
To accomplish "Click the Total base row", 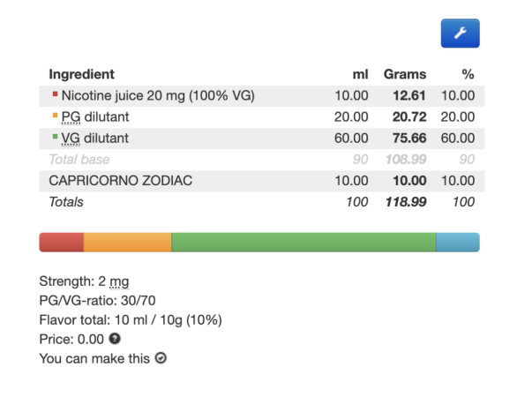I will tap(262, 160).
